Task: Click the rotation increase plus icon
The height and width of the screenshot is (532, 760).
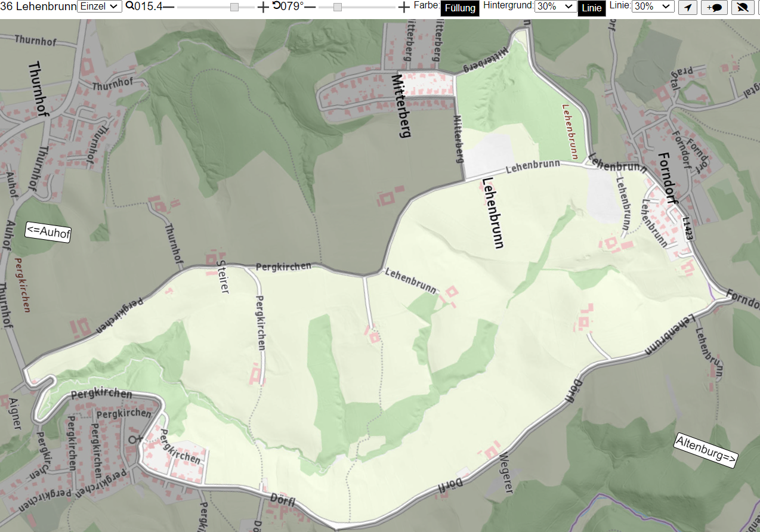Action: [x=404, y=7]
